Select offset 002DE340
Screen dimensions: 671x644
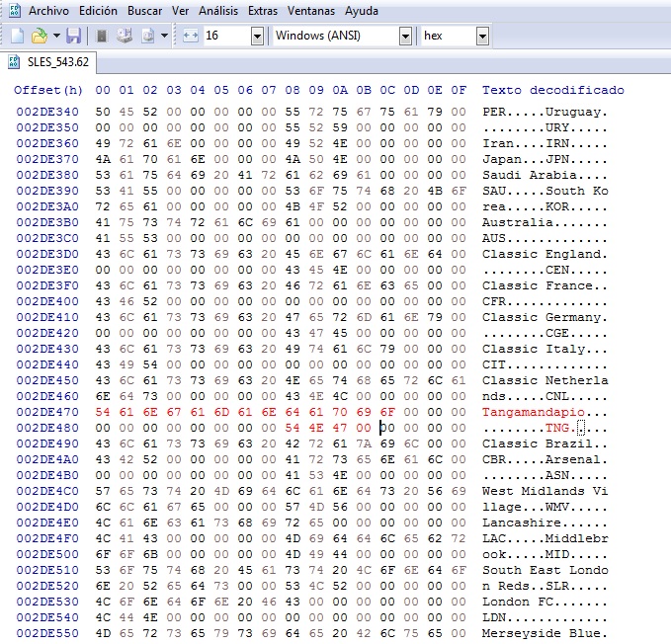point(47,112)
